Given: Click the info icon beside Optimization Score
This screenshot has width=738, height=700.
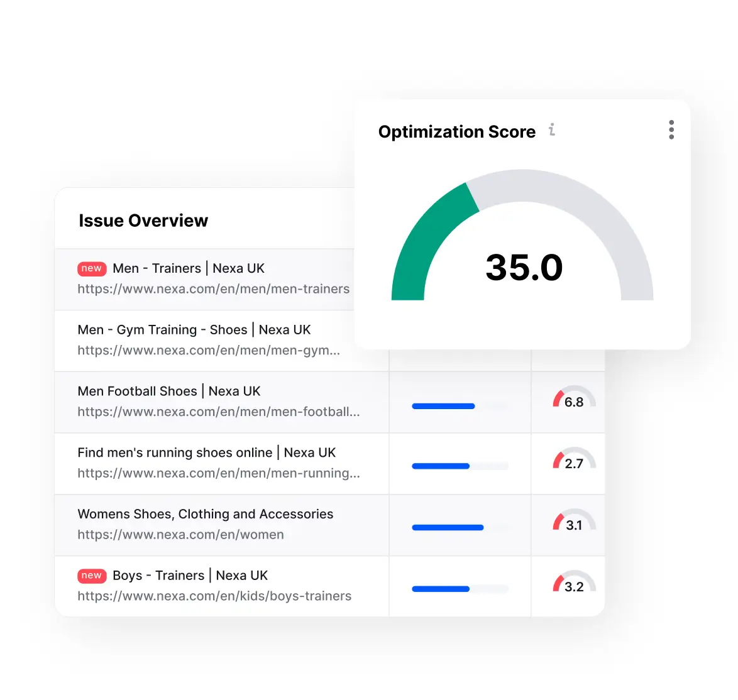Looking at the screenshot, I should [552, 130].
